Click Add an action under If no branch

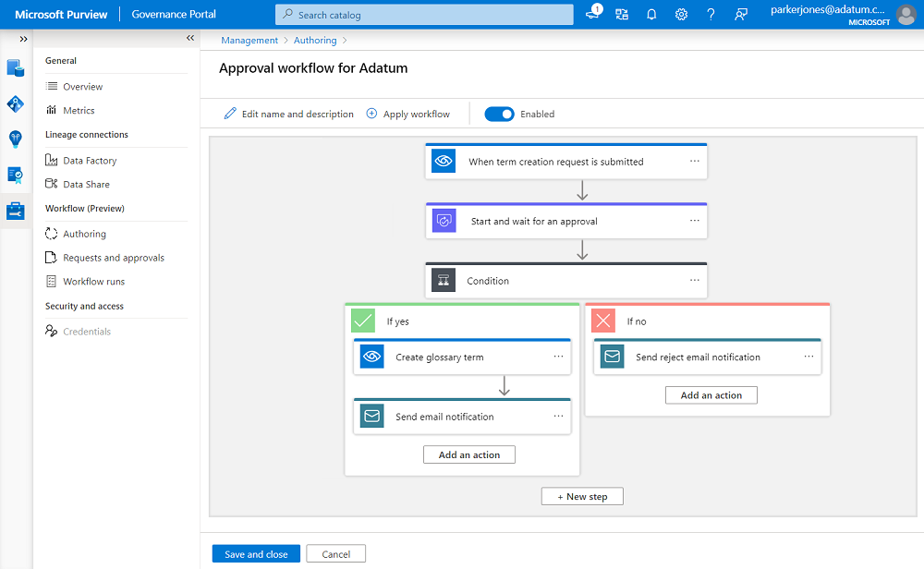pyautogui.click(x=711, y=394)
